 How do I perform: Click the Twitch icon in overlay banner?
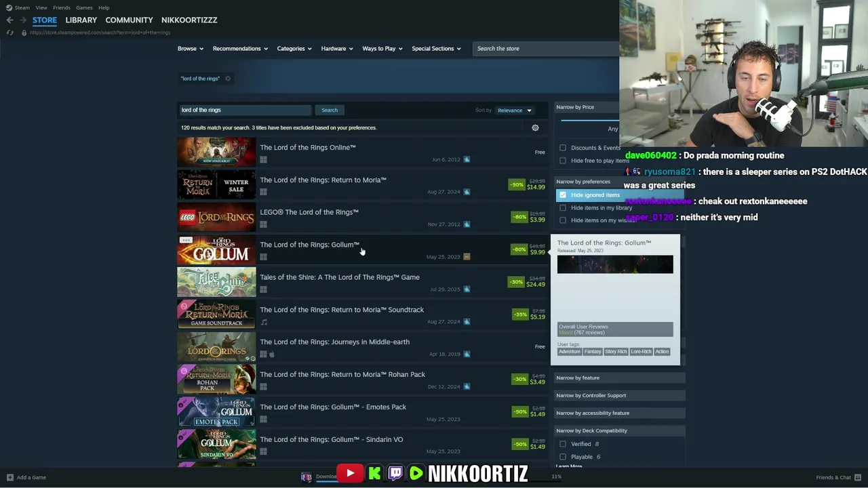[395, 472]
